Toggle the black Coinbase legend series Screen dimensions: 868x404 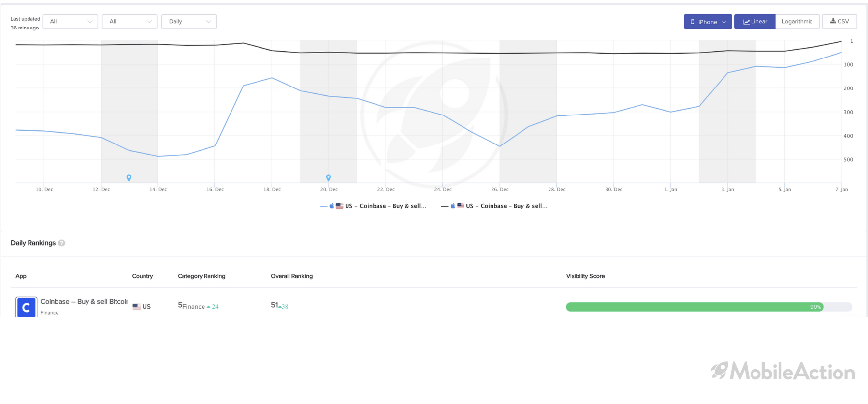tap(494, 206)
